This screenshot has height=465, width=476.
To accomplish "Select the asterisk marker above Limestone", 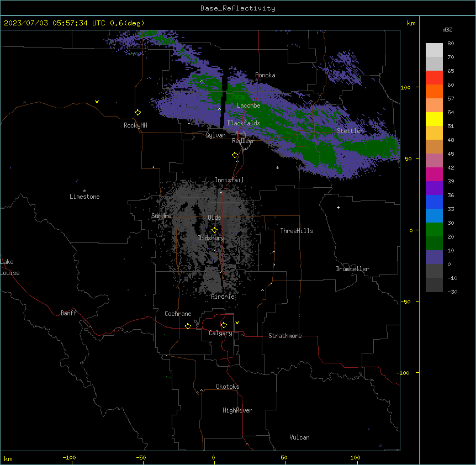I will click(84, 191).
